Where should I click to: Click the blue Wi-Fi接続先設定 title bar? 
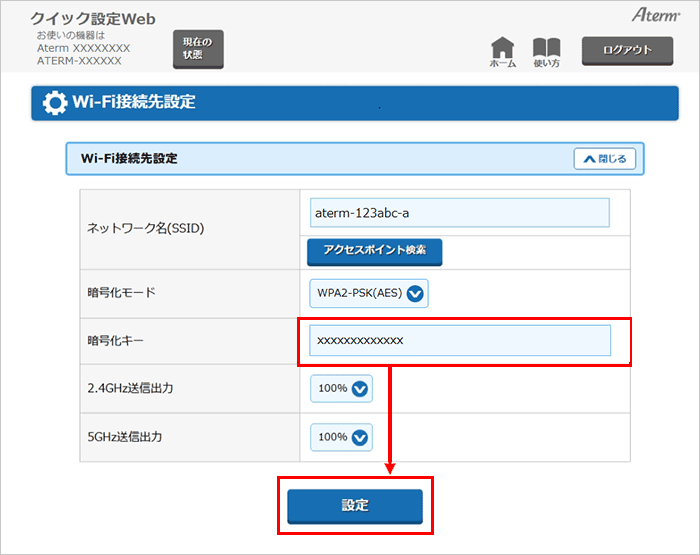click(x=400, y=103)
